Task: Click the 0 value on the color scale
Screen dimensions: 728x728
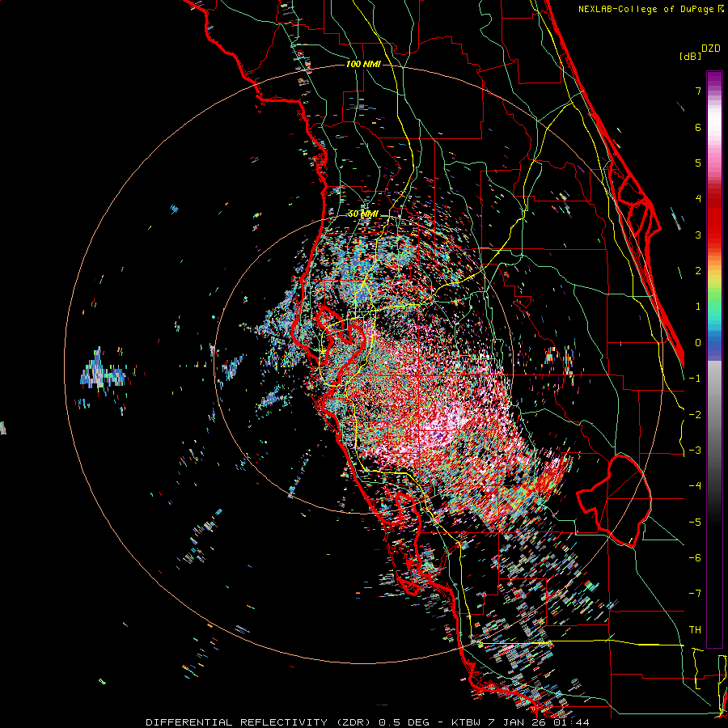Action: (x=698, y=343)
